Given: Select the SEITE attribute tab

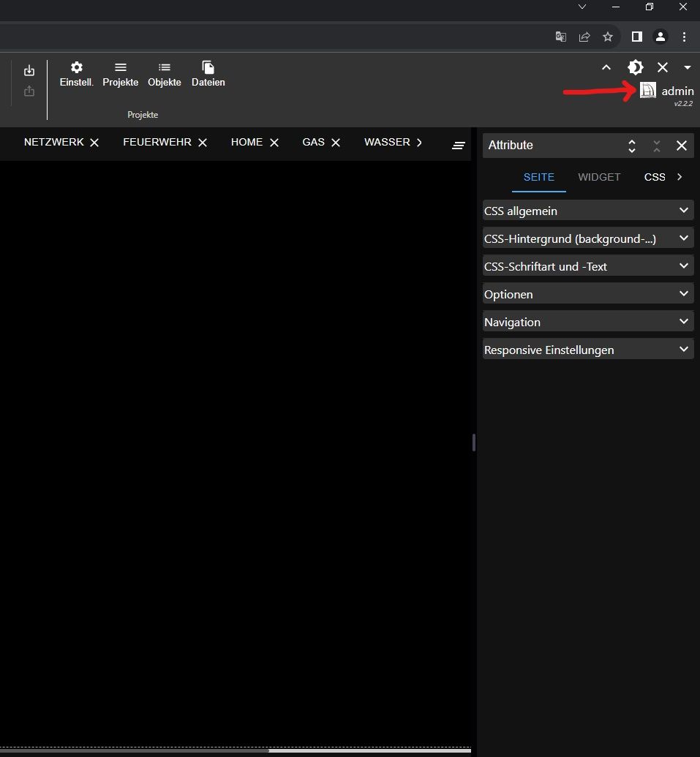Looking at the screenshot, I should pyautogui.click(x=539, y=177).
